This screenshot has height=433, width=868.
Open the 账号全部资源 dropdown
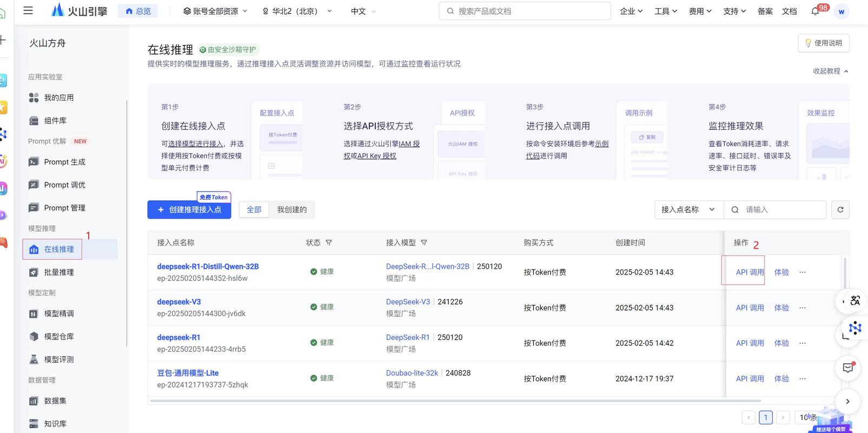(x=215, y=11)
